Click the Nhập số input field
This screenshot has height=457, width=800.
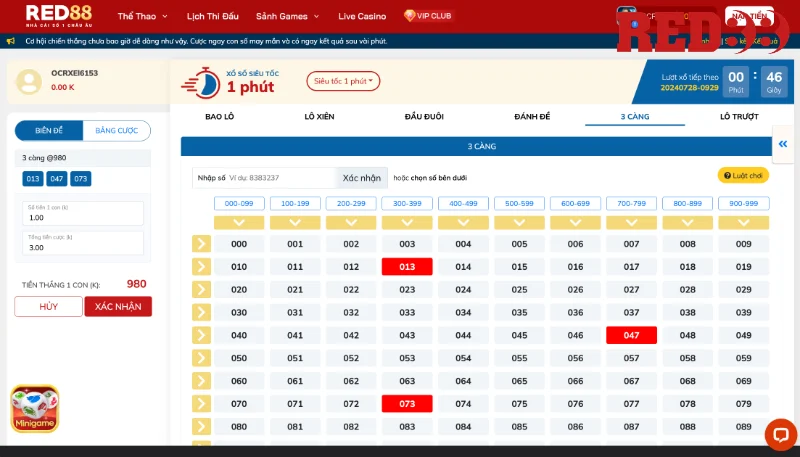264,178
